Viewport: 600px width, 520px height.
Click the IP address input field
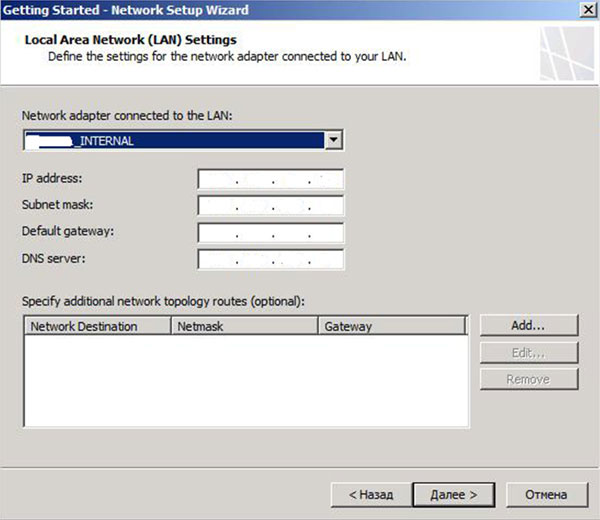tap(271, 179)
